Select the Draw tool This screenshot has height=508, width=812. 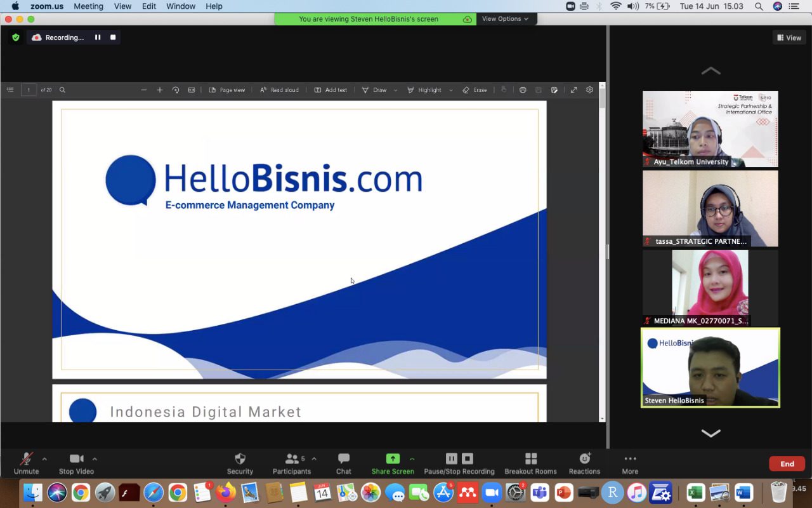pos(374,90)
